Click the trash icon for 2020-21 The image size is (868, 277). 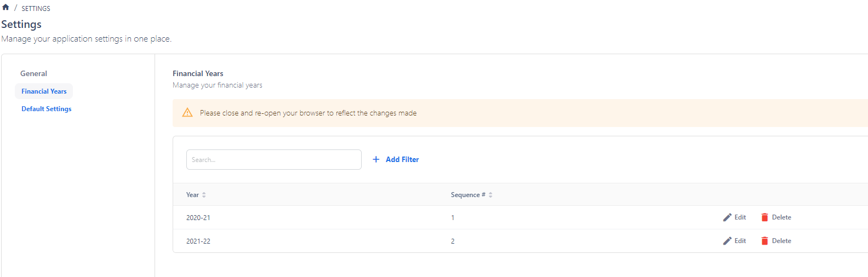pyautogui.click(x=764, y=217)
